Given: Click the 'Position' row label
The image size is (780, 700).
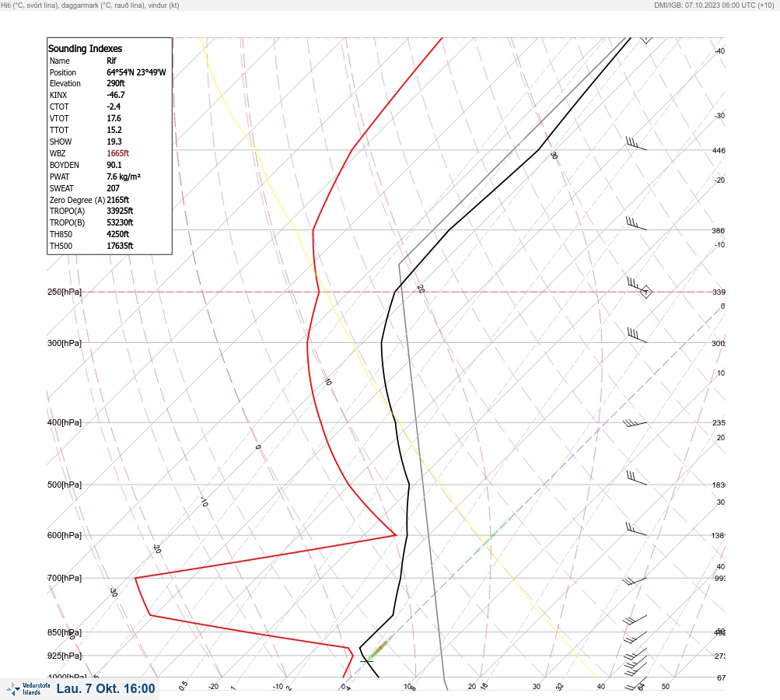Looking at the screenshot, I should (63, 72).
